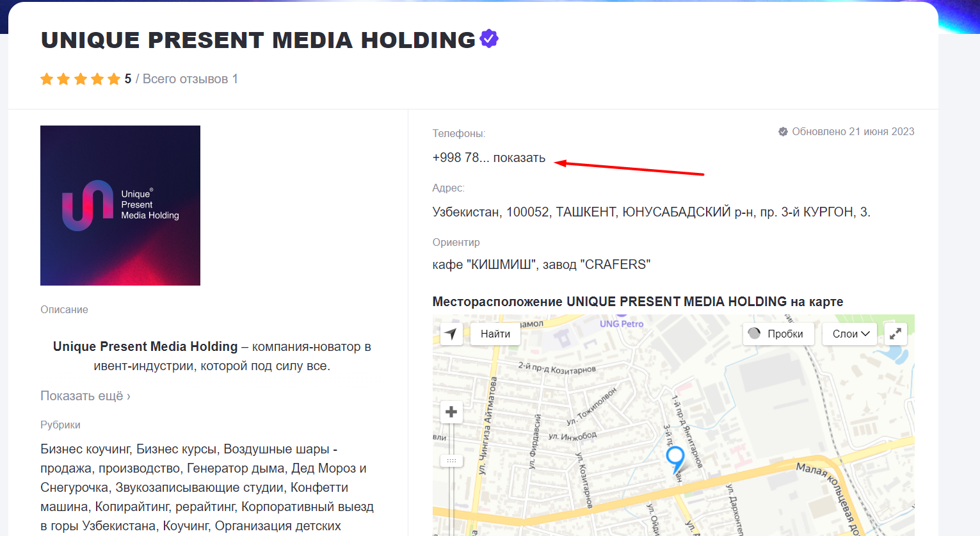Open the Генератор дыма rubric
980x536 pixels.
(235, 468)
